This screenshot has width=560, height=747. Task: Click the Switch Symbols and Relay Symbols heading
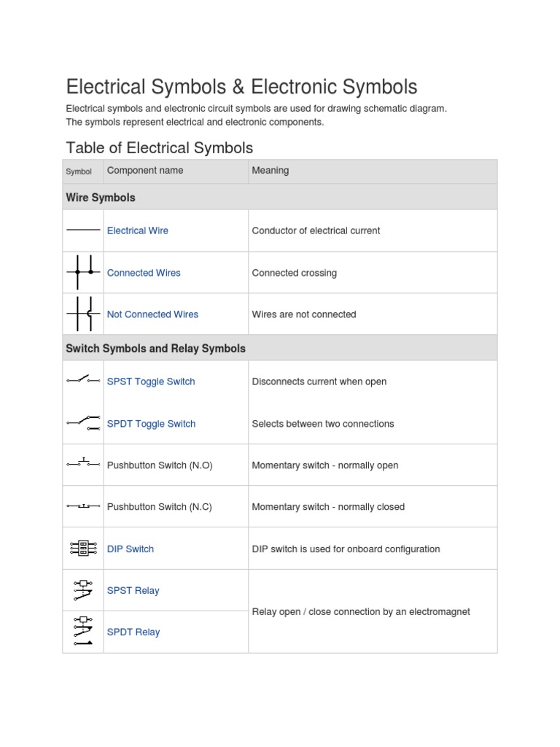(x=155, y=349)
